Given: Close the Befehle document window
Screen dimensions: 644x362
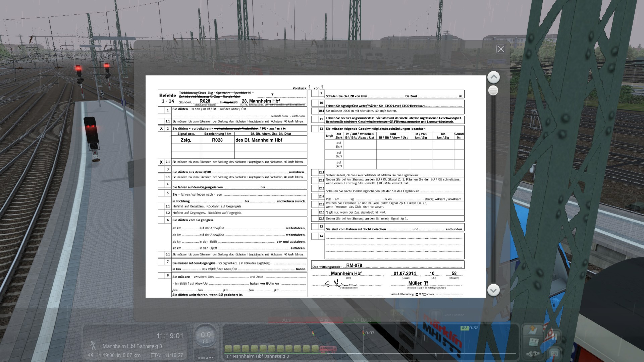Looking at the screenshot, I should pyautogui.click(x=500, y=49).
